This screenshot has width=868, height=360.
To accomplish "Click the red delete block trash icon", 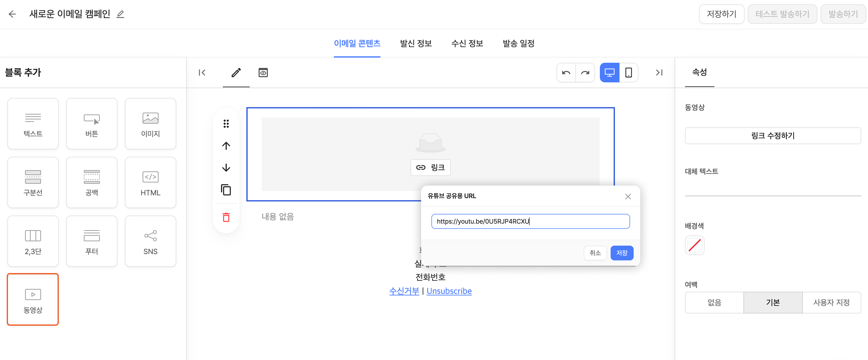I will (226, 217).
